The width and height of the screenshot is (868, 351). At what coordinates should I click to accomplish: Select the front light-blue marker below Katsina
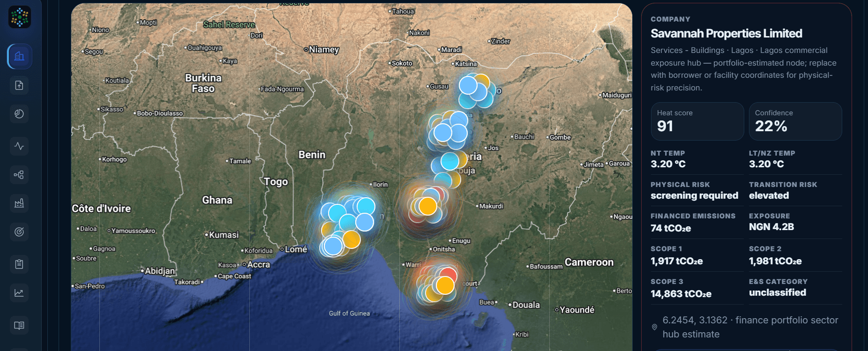pos(468,85)
